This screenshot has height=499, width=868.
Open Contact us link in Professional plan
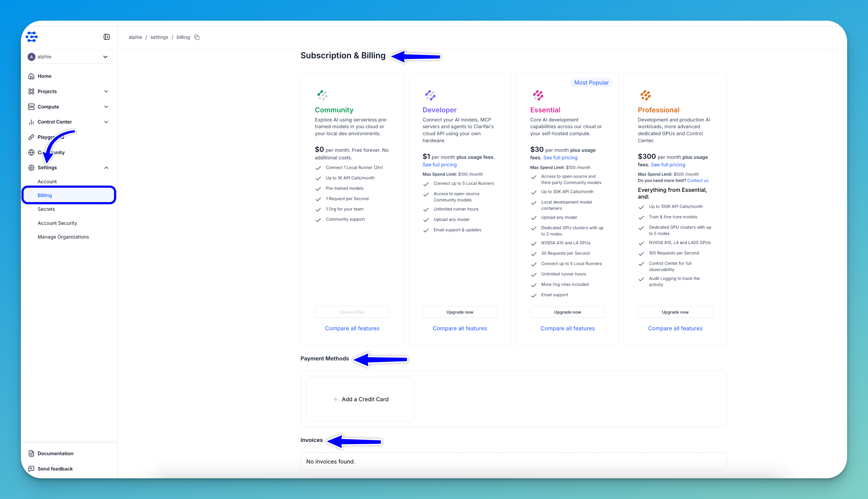click(697, 181)
